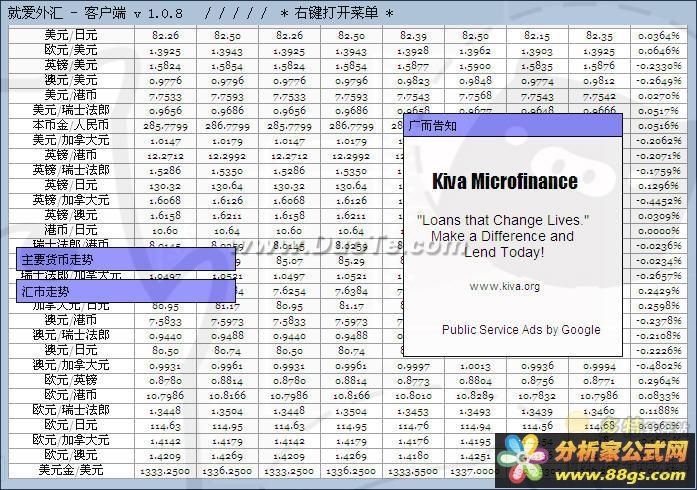
Task: Click Public Service Ads by Google
Action: (x=521, y=329)
